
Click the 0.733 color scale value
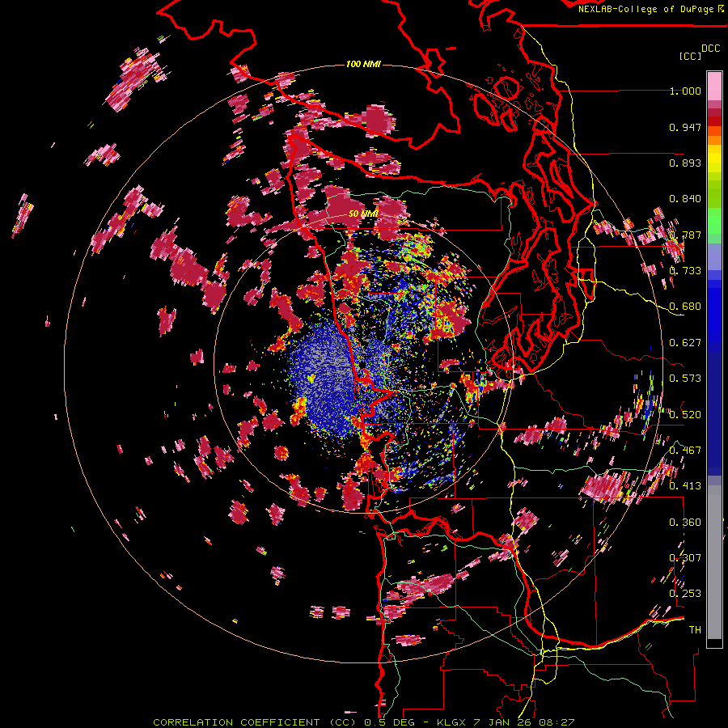click(x=685, y=271)
